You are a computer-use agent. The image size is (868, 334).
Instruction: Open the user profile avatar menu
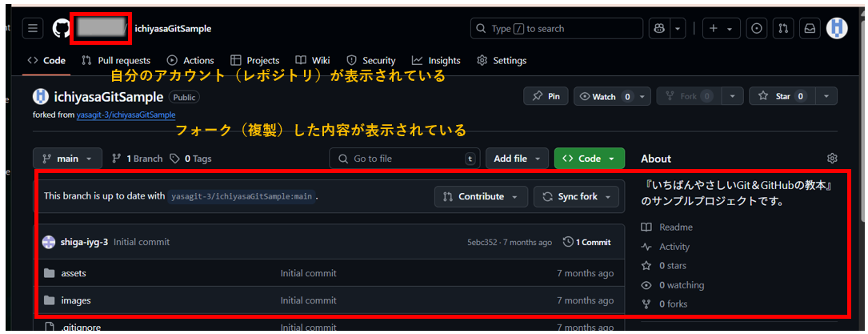pos(837,28)
